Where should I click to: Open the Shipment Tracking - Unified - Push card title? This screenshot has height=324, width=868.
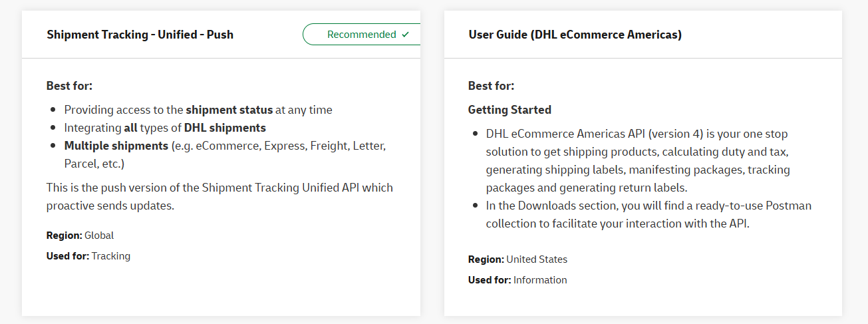pyautogui.click(x=140, y=35)
